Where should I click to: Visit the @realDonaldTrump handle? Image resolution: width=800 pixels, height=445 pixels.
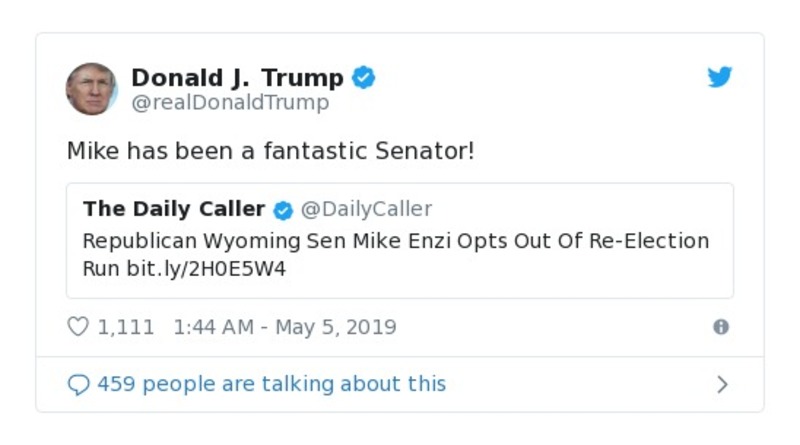point(230,102)
